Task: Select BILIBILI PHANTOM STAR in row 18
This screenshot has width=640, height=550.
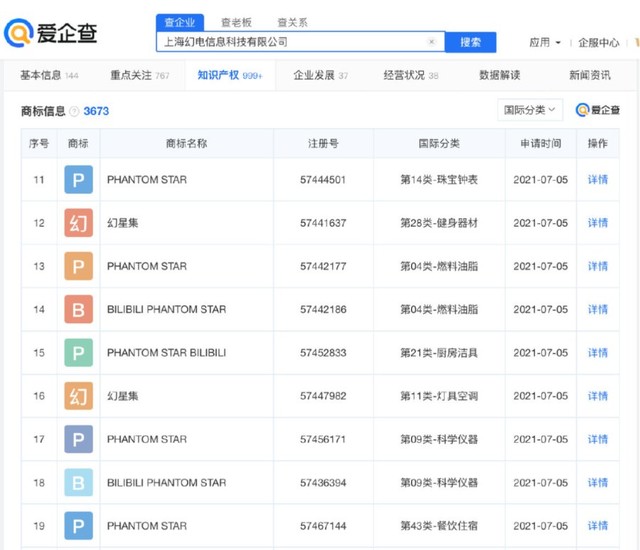Action: tap(167, 483)
